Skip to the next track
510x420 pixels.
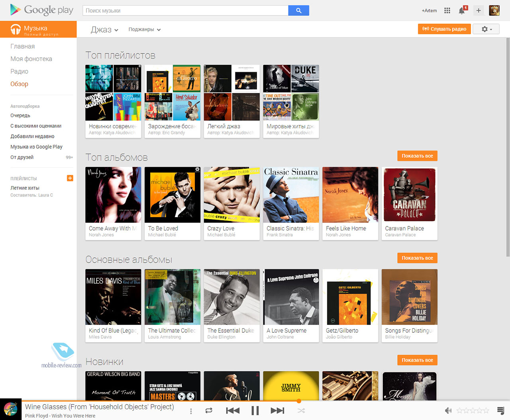coord(277,410)
